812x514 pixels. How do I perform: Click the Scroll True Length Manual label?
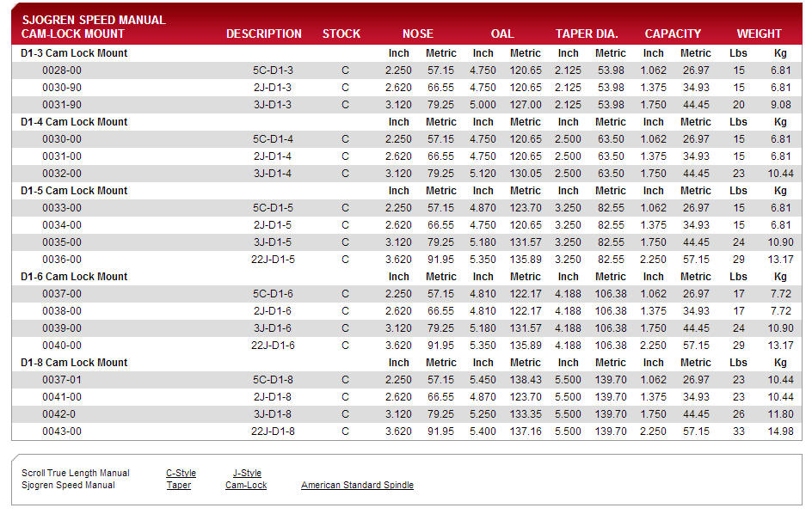tap(76, 473)
